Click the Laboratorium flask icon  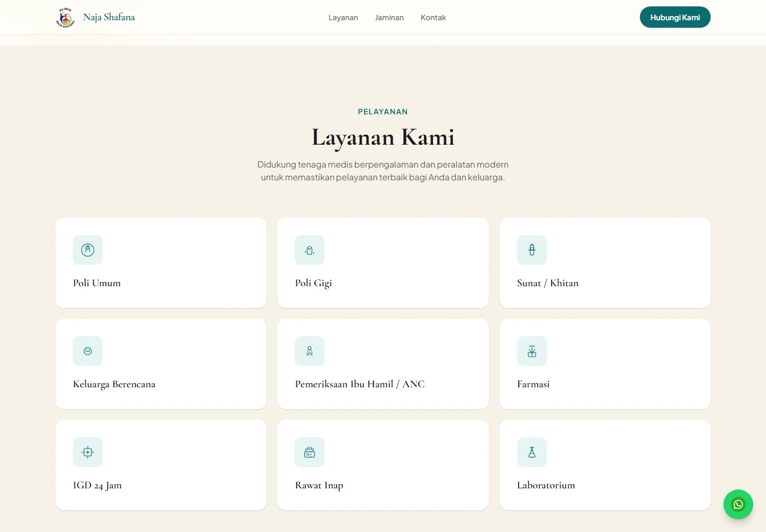pos(532,452)
